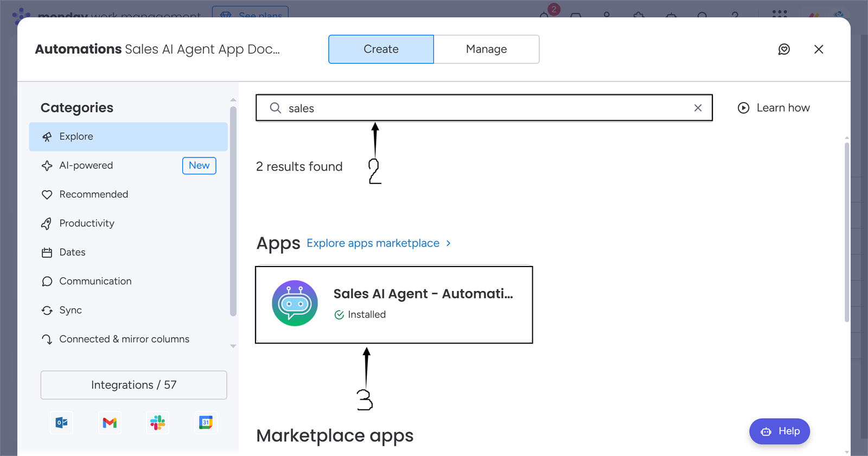Switch to the Manage tab

487,49
